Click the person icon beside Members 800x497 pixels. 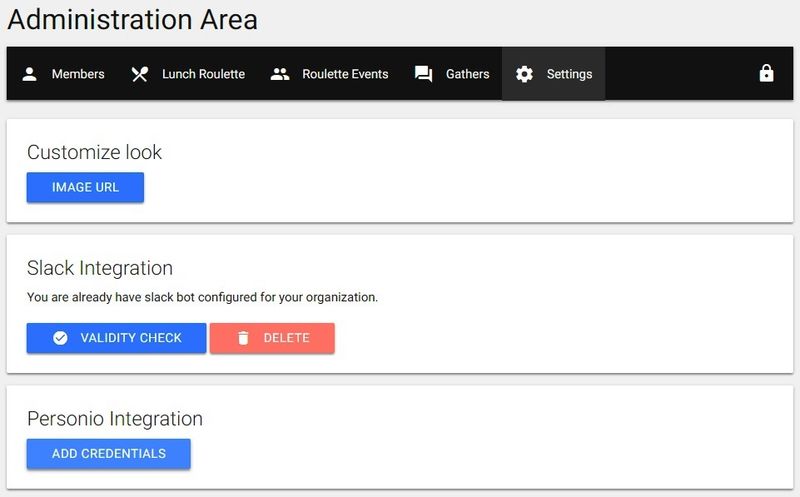point(30,74)
